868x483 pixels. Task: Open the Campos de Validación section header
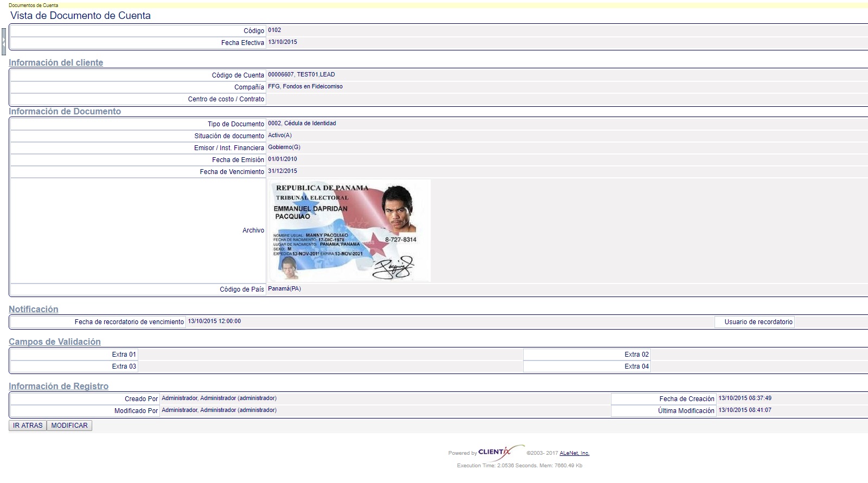tap(54, 342)
